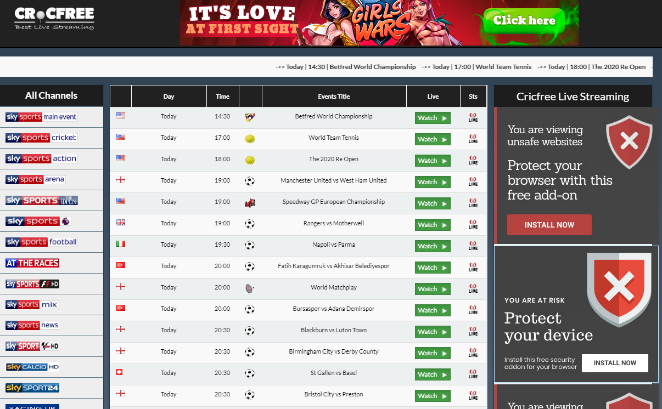
Task: Click the Time column header
Action: coord(222,96)
